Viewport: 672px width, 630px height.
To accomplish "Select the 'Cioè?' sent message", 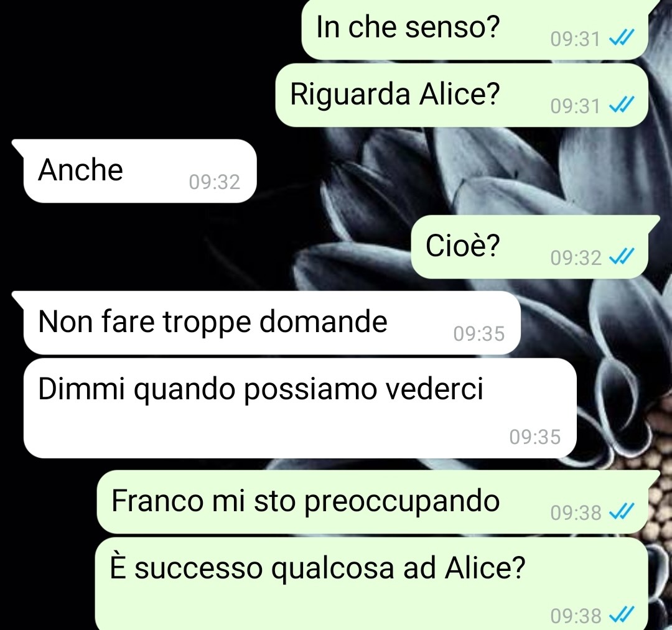I will click(x=530, y=247).
